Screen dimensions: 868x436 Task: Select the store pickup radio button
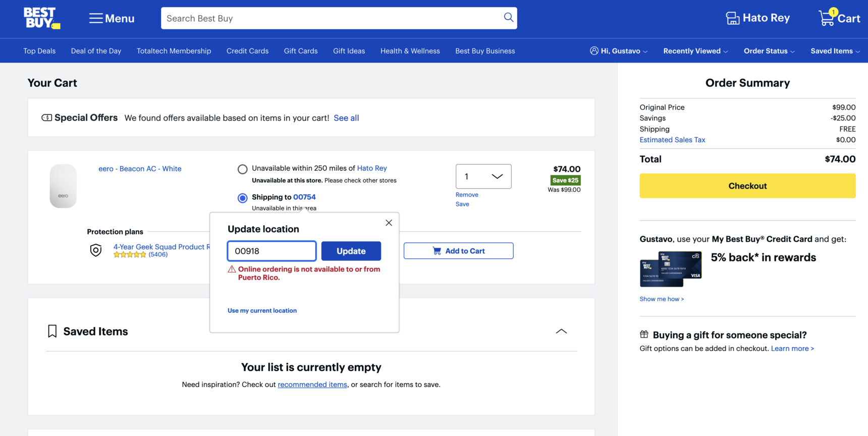[x=243, y=169]
